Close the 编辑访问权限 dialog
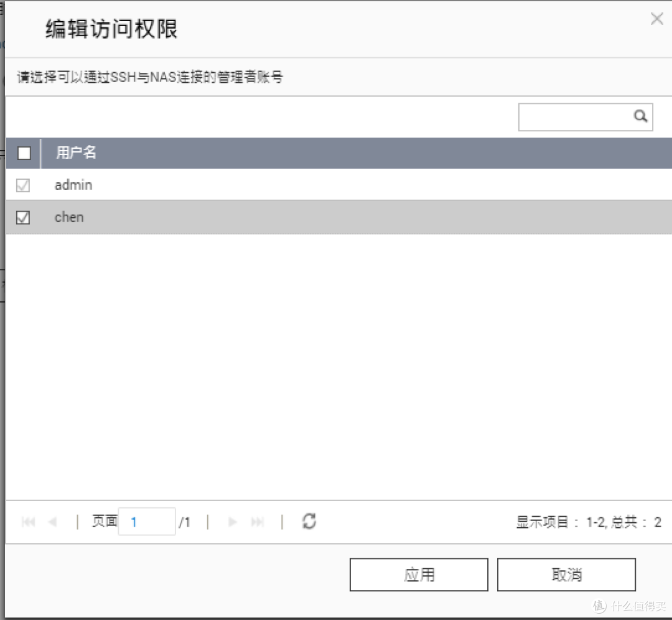This screenshot has height=620, width=672. tap(656, 19)
